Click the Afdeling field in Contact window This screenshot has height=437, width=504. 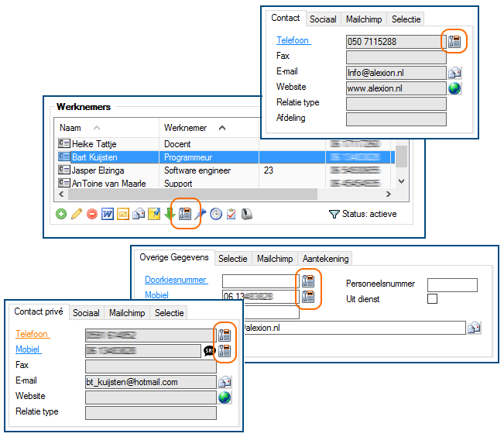click(x=396, y=119)
